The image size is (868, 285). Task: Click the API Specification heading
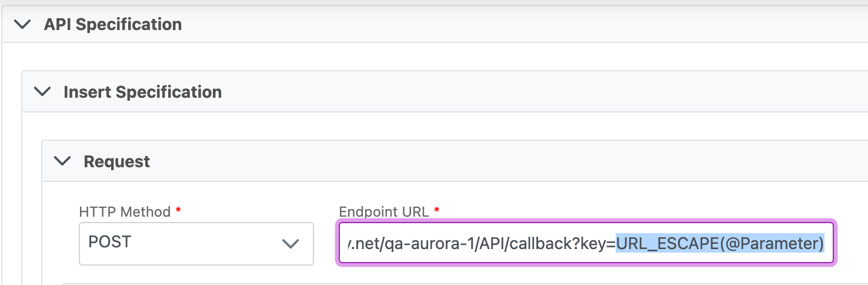tap(112, 25)
